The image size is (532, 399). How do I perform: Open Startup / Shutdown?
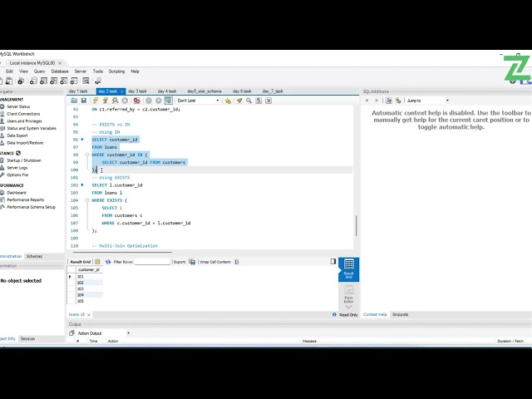pos(24,160)
